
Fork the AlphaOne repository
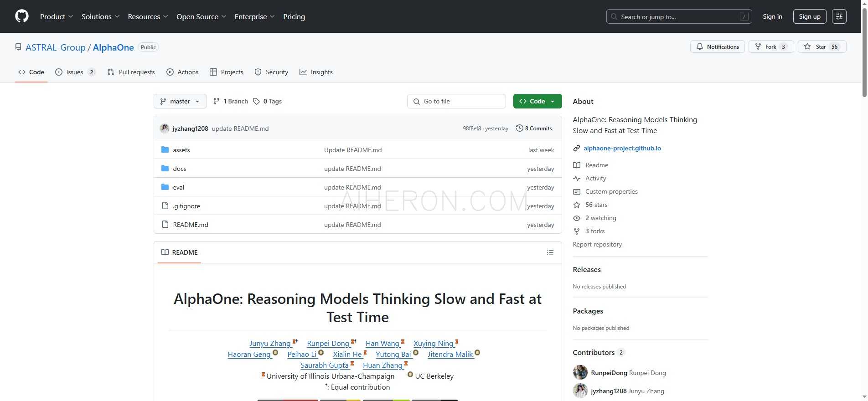coord(771,46)
